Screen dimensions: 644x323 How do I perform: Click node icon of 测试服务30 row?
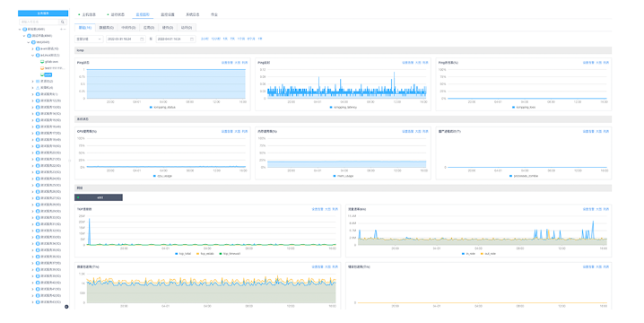pos(38,217)
